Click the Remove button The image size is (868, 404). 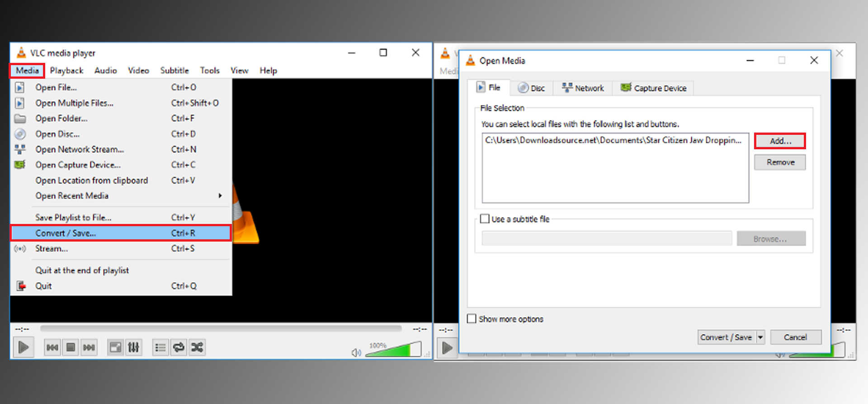(780, 162)
